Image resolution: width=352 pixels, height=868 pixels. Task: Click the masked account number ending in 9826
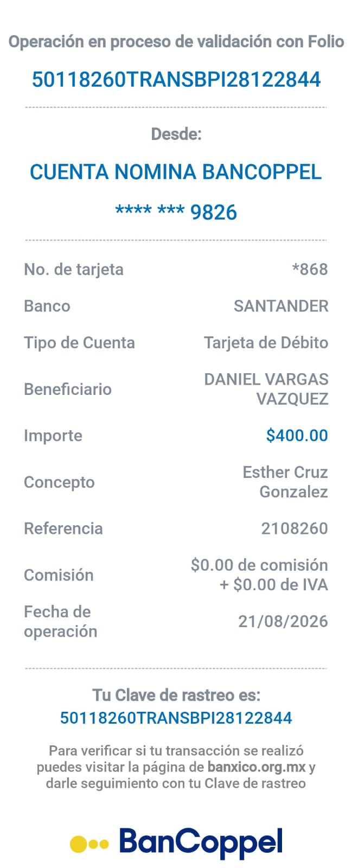coord(176,212)
